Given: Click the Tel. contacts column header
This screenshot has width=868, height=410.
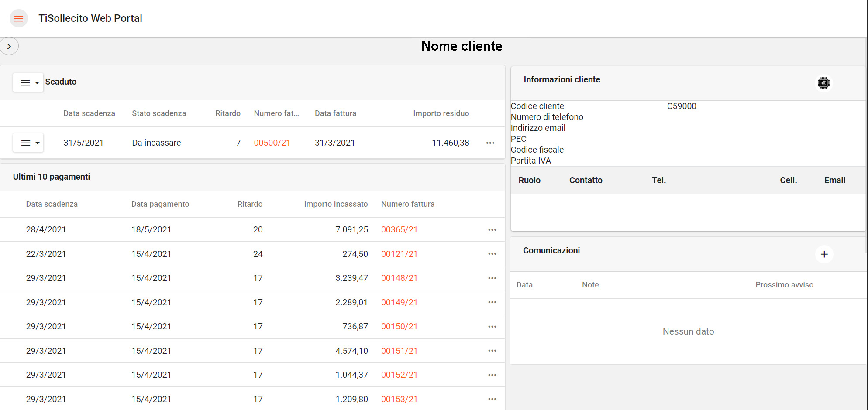Looking at the screenshot, I should point(658,180).
